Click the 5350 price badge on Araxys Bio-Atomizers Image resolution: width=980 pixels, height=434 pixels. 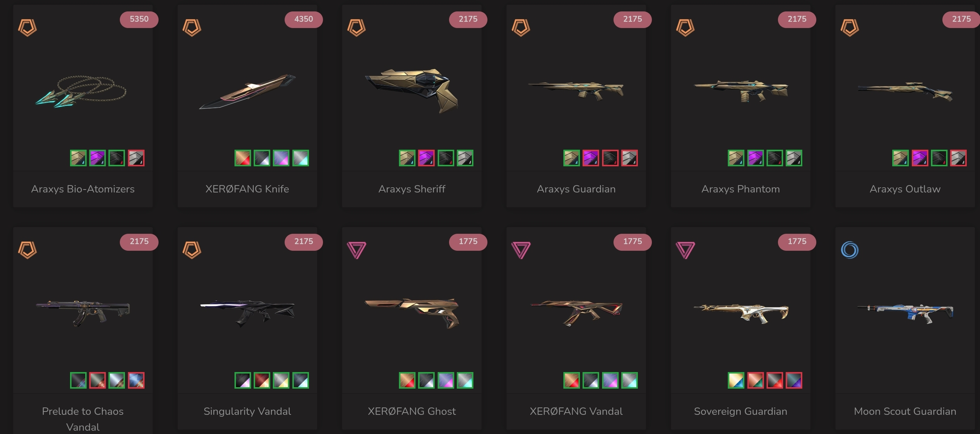(x=139, y=19)
